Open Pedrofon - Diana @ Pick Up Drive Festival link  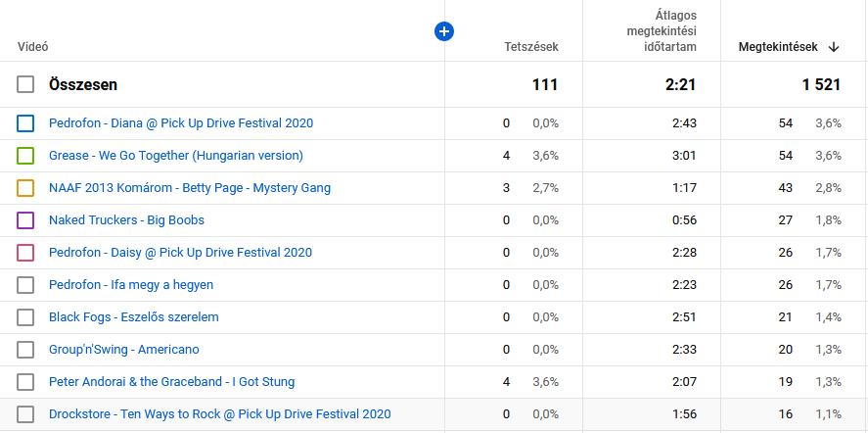pos(181,123)
